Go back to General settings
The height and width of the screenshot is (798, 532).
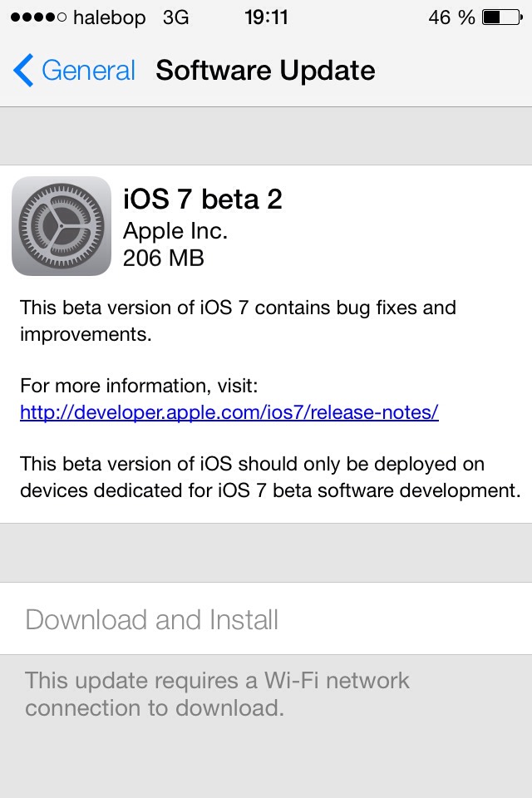[x=87, y=71]
